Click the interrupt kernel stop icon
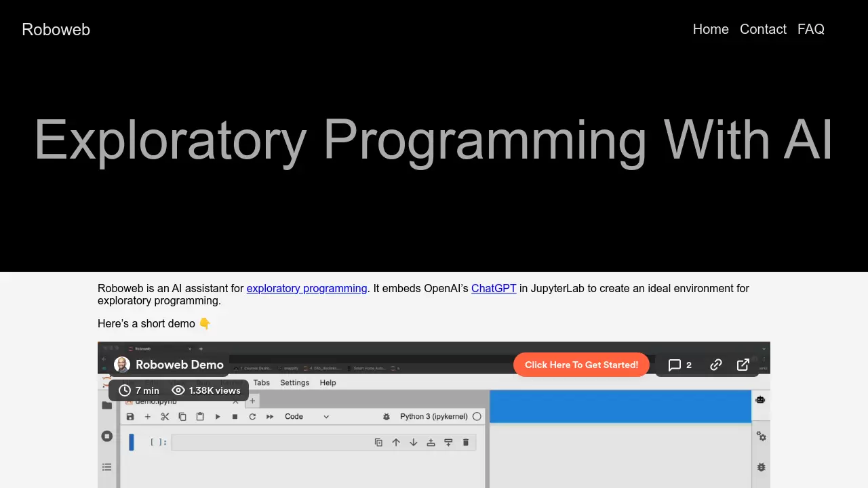The image size is (868, 488). point(235,416)
